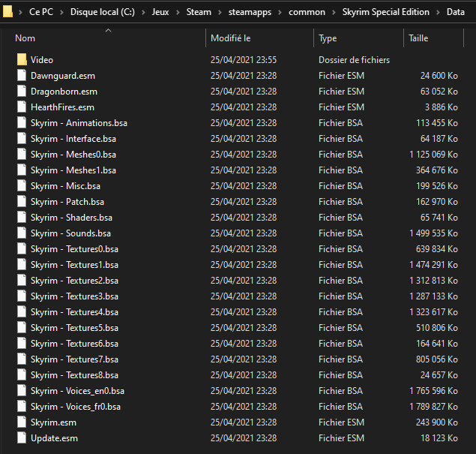The height and width of the screenshot is (454, 476).
Task: Expand the chevron after common
Action: click(334, 12)
